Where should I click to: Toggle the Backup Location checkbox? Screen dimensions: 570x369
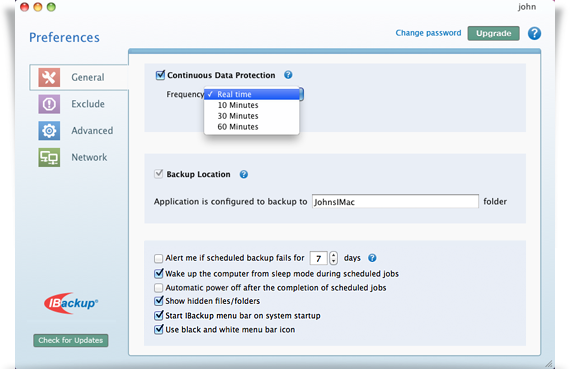(158, 174)
